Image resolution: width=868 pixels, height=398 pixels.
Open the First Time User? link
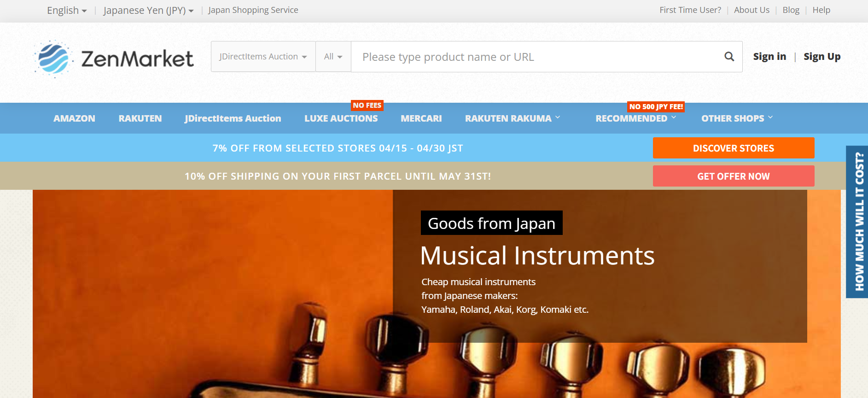[x=690, y=10]
